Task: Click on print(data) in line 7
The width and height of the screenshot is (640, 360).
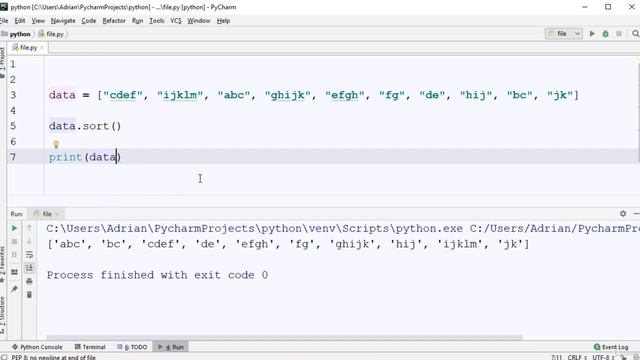Action: (85, 157)
